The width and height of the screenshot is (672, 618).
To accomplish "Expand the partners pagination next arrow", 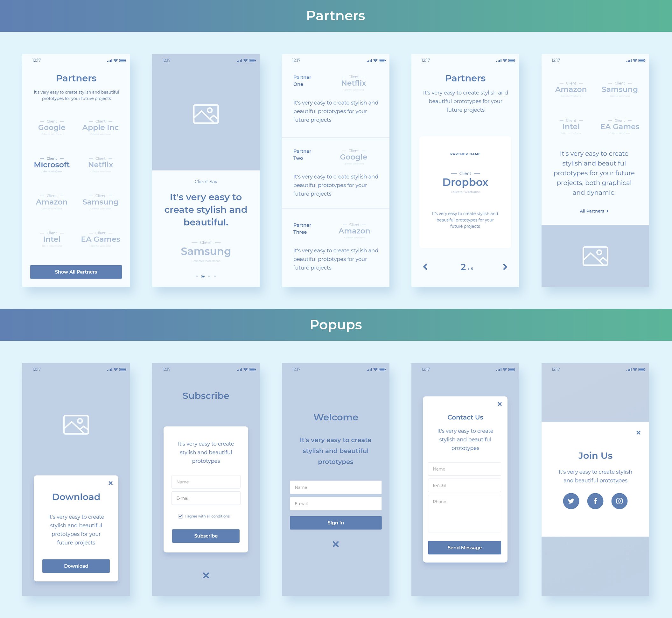I will pyautogui.click(x=505, y=267).
